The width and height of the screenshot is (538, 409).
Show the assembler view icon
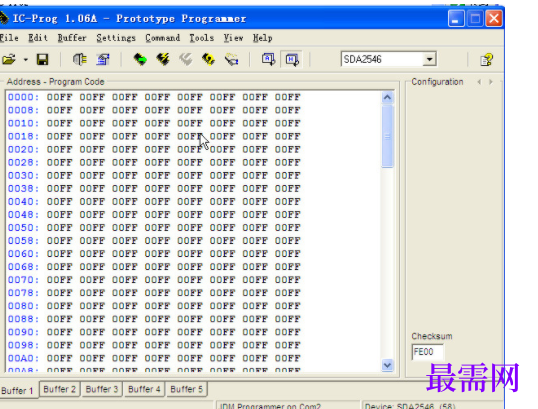[x=268, y=60]
